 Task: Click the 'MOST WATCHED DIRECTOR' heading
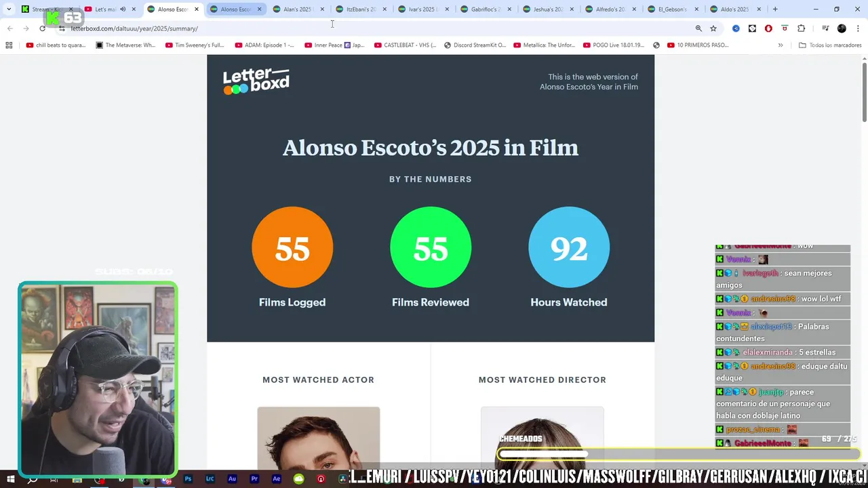pyautogui.click(x=542, y=380)
